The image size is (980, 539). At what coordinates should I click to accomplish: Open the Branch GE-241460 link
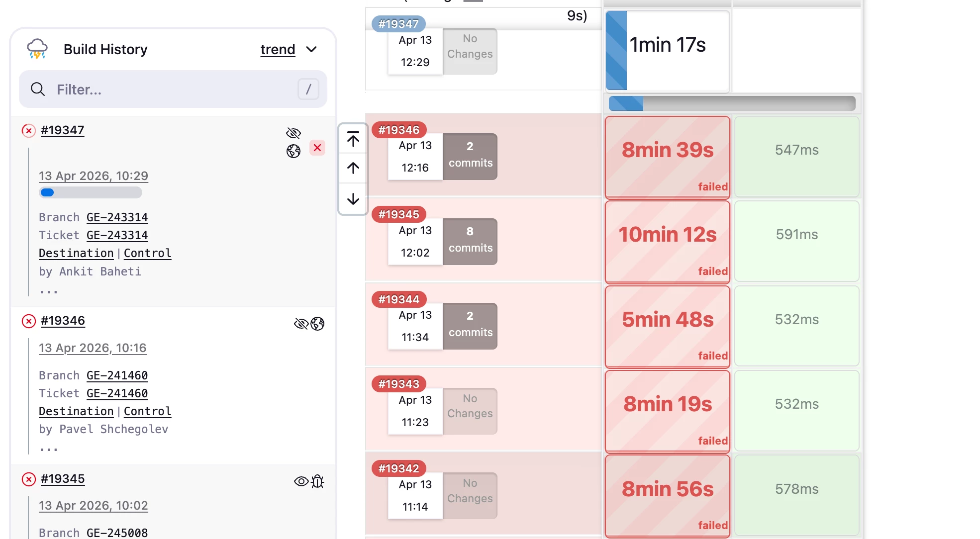117,375
